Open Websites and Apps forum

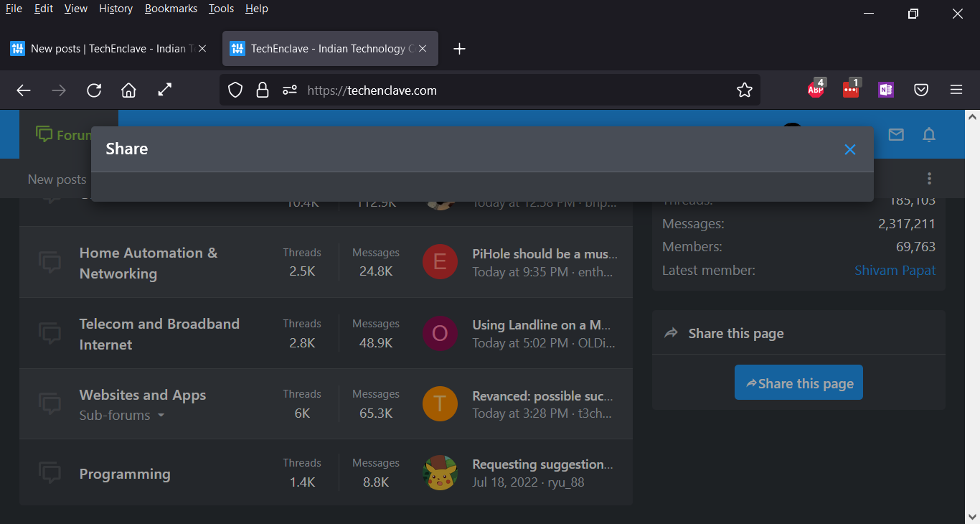[143, 395]
